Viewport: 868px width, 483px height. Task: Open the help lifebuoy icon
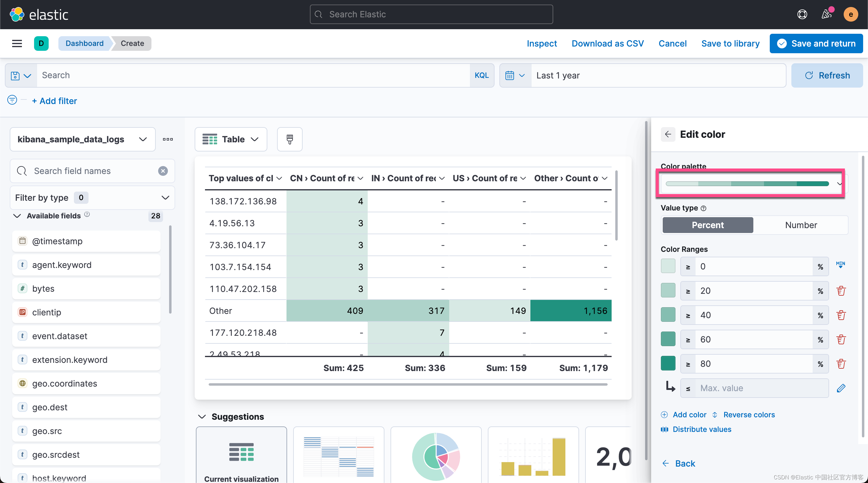click(802, 14)
